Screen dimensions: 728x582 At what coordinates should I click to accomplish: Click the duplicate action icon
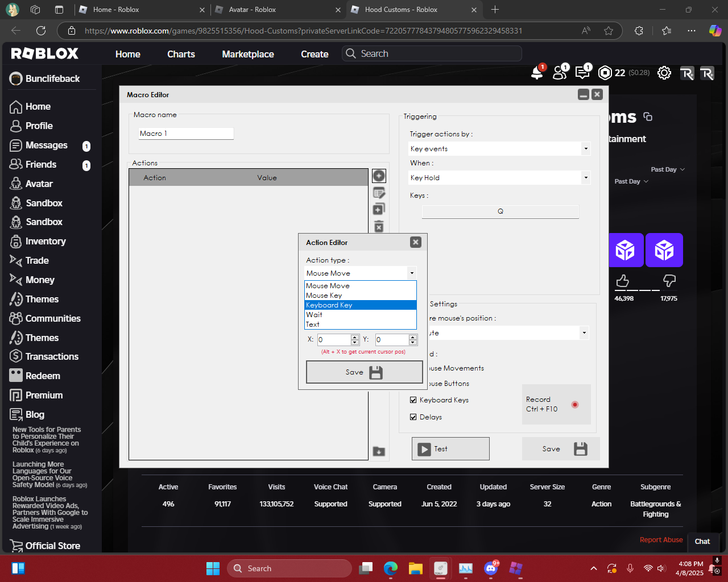(x=379, y=210)
